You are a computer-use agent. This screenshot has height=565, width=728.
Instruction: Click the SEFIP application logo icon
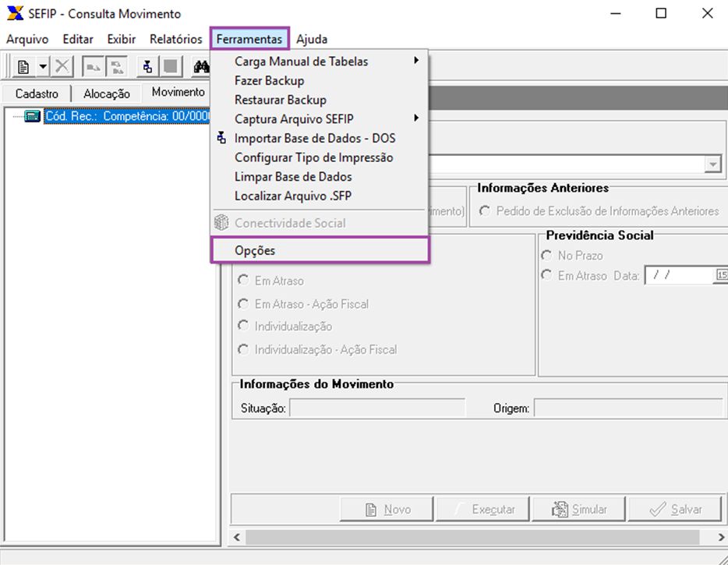point(15,13)
